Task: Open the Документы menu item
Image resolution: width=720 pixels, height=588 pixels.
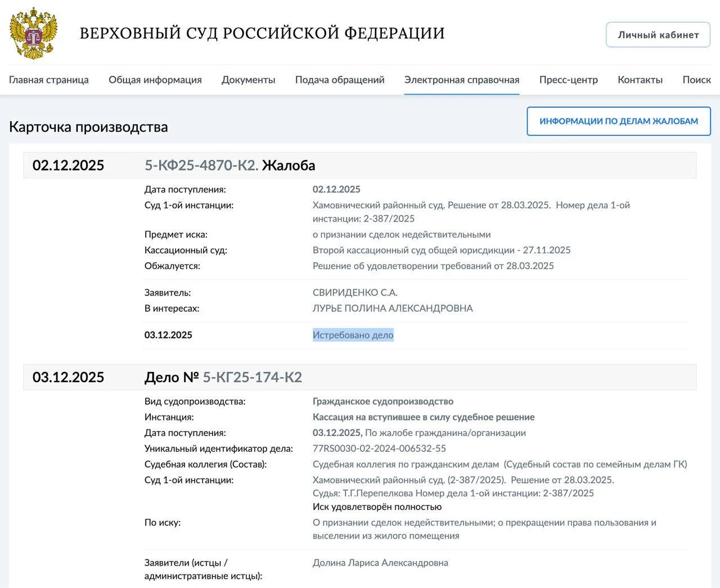Action: (x=248, y=80)
